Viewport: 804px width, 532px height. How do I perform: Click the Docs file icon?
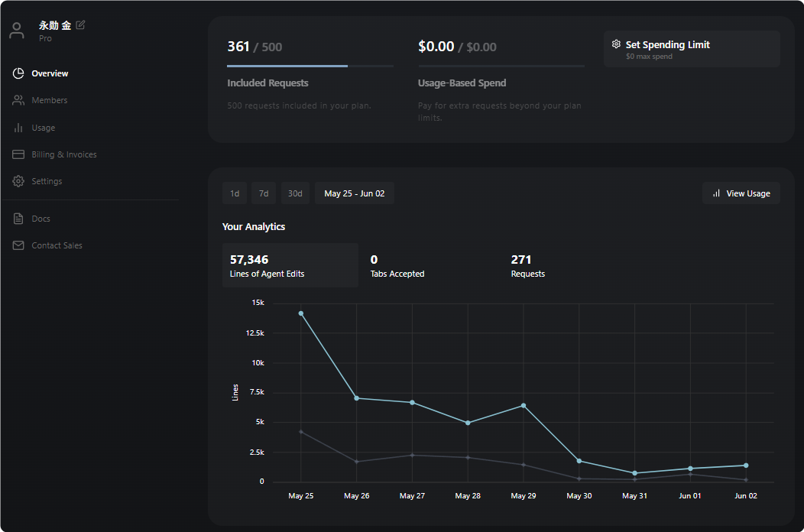pyautogui.click(x=18, y=219)
